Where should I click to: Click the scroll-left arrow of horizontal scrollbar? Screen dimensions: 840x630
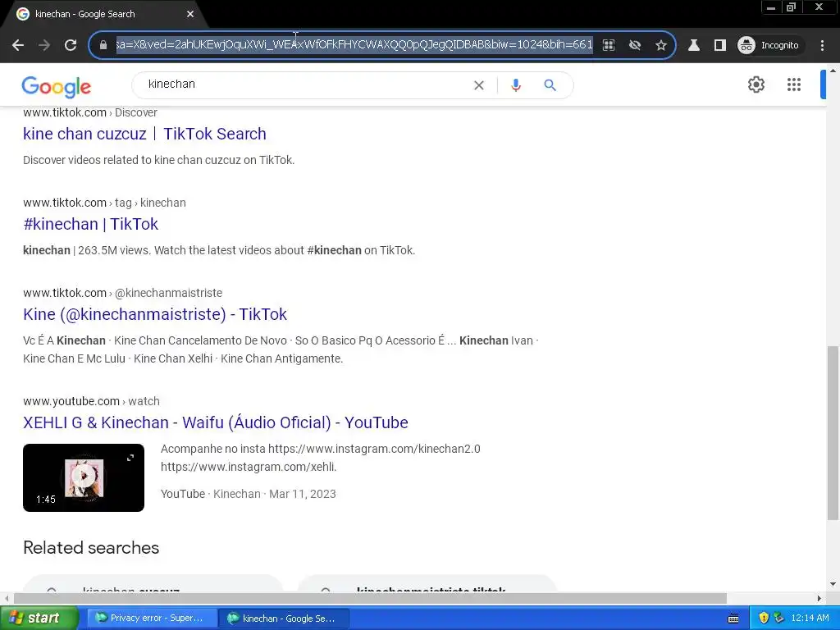click(7, 598)
